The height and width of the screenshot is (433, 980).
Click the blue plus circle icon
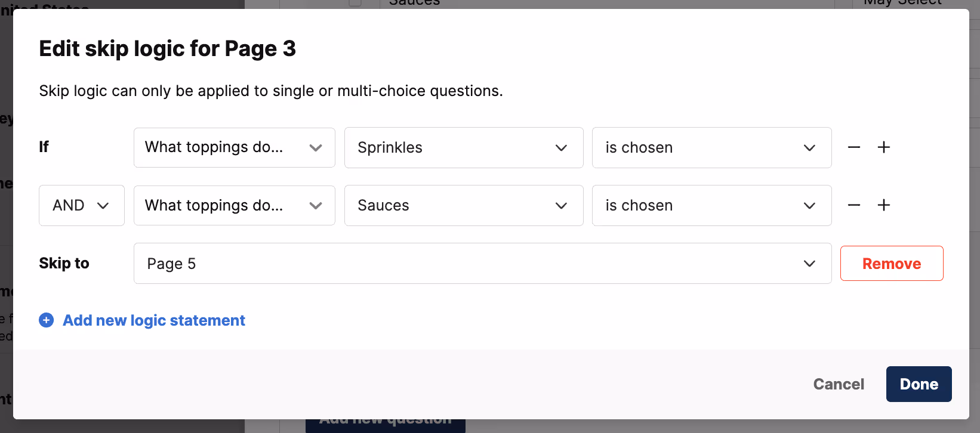tap(46, 320)
